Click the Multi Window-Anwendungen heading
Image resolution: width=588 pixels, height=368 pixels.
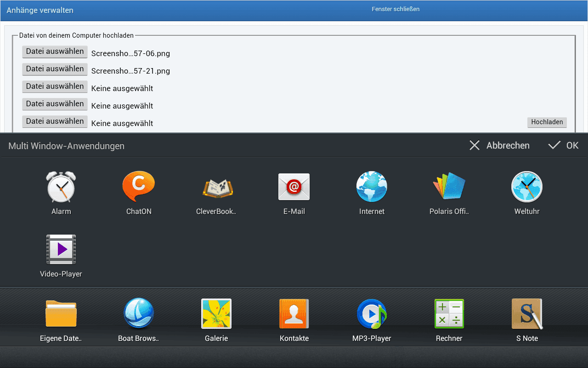(x=67, y=146)
